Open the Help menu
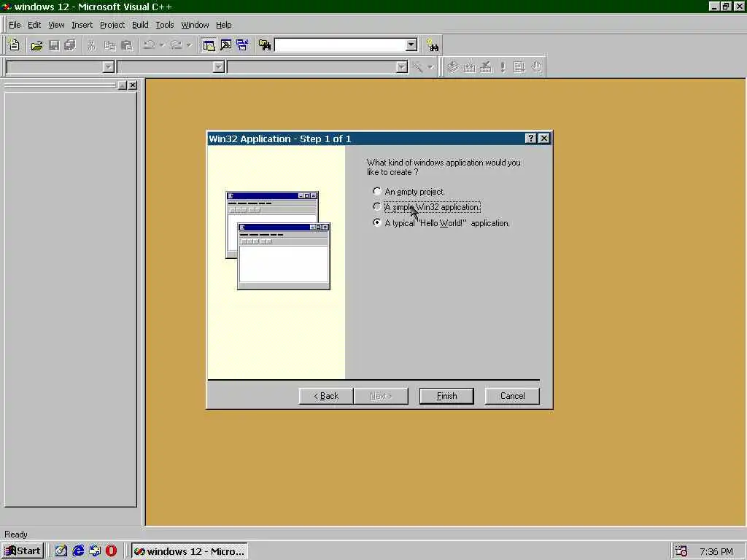The image size is (747, 560). coord(223,25)
